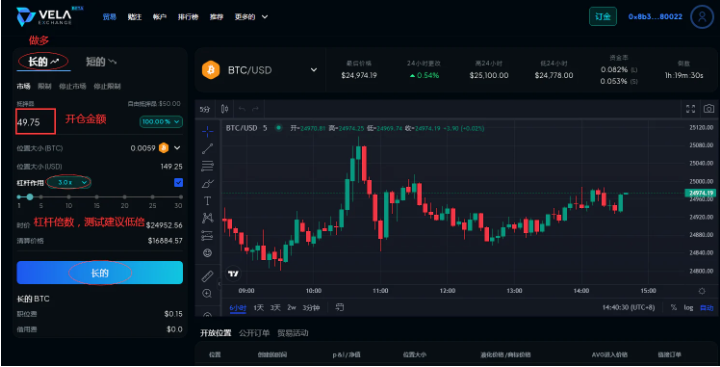This screenshot has height=367, width=720.
Task: Switch to the 短的 short tab
Action: (x=101, y=62)
